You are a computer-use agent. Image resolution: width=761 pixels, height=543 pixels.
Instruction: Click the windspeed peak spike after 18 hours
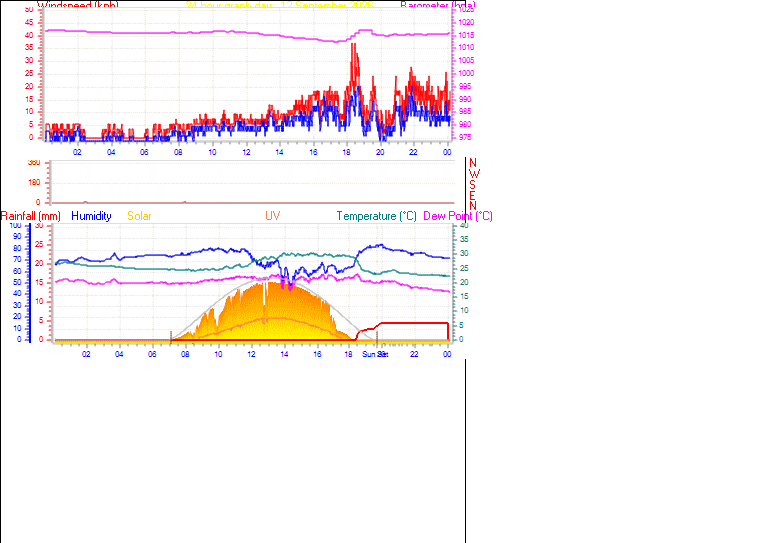point(354,58)
